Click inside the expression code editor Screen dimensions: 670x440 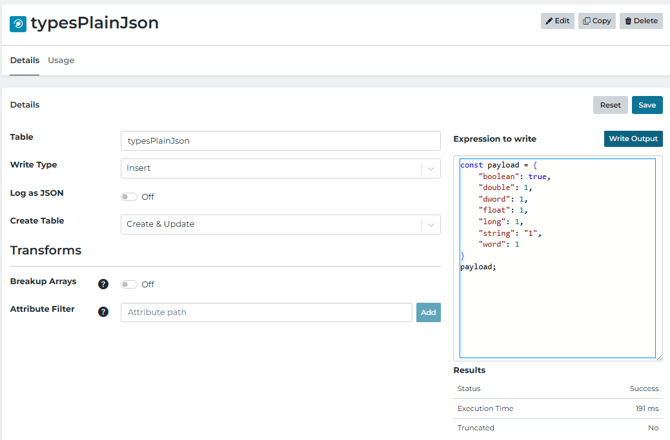coord(558,258)
